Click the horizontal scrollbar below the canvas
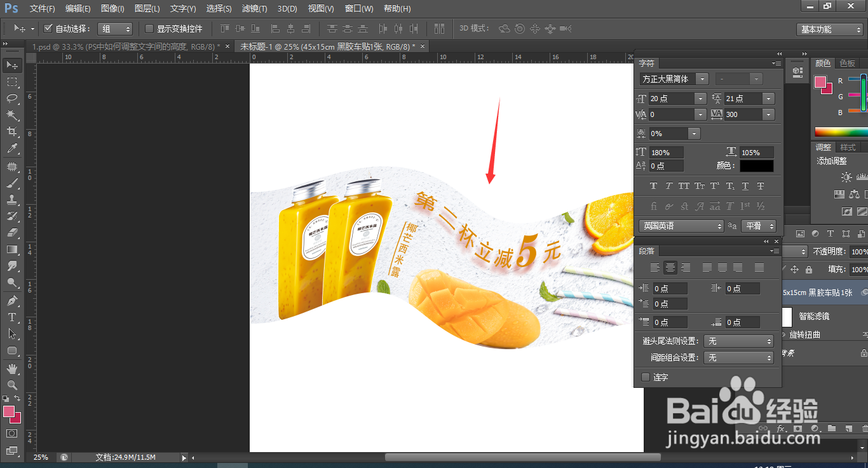This screenshot has width=868, height=468. pos(522,457)
